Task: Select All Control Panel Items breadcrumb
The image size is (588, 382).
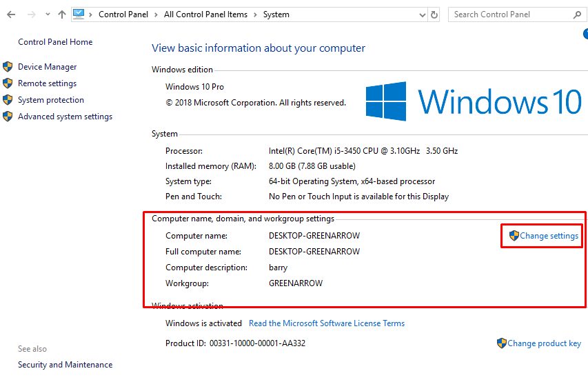Action: (x=205, y=14)
